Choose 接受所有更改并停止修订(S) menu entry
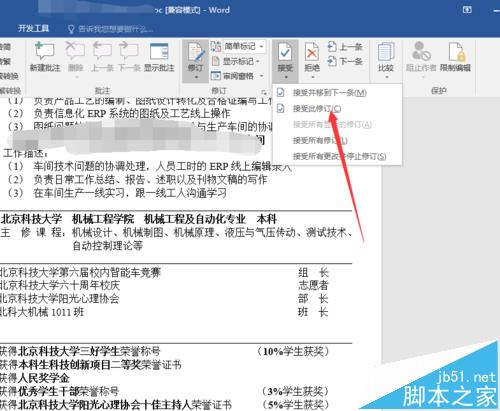Image resolution: width=500 pixels, height=411 pixels. coord(339,156)
